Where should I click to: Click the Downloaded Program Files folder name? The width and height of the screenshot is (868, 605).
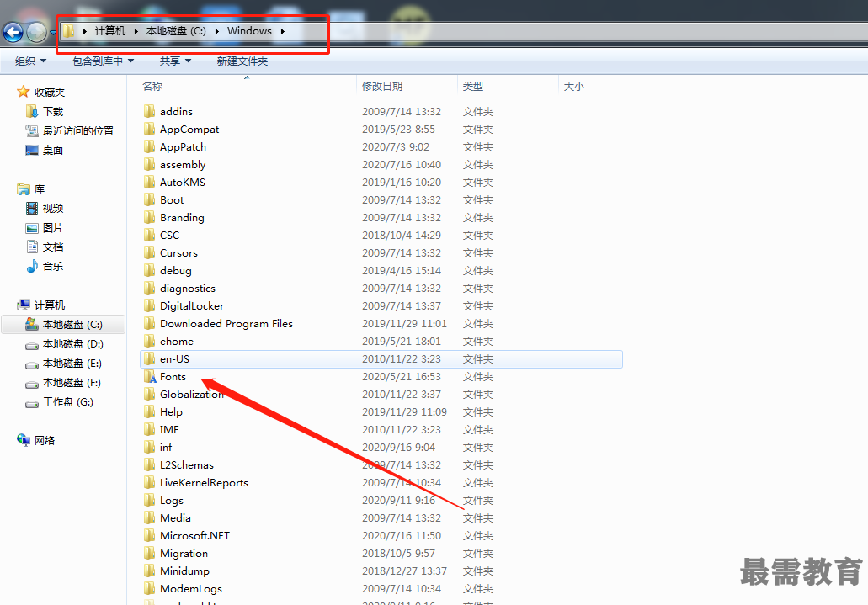pos(226,324)
